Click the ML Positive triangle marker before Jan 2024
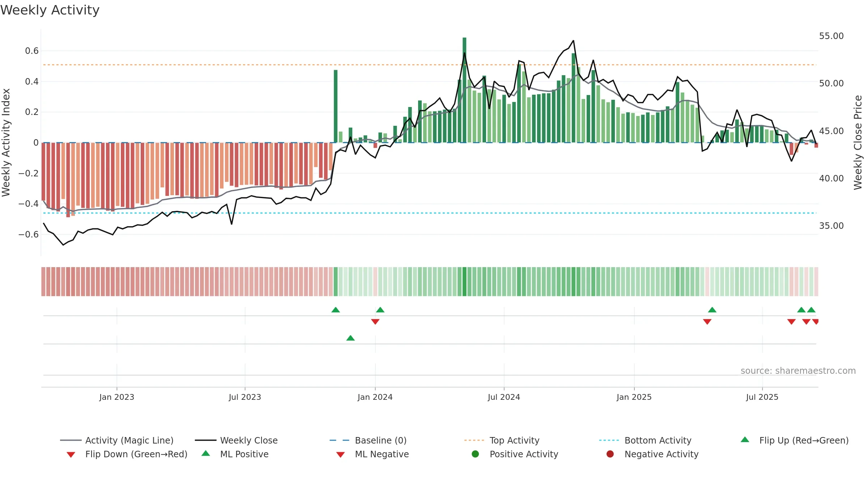Image resolution: width=868 pixels, height=488 pixels. (350, 338)
